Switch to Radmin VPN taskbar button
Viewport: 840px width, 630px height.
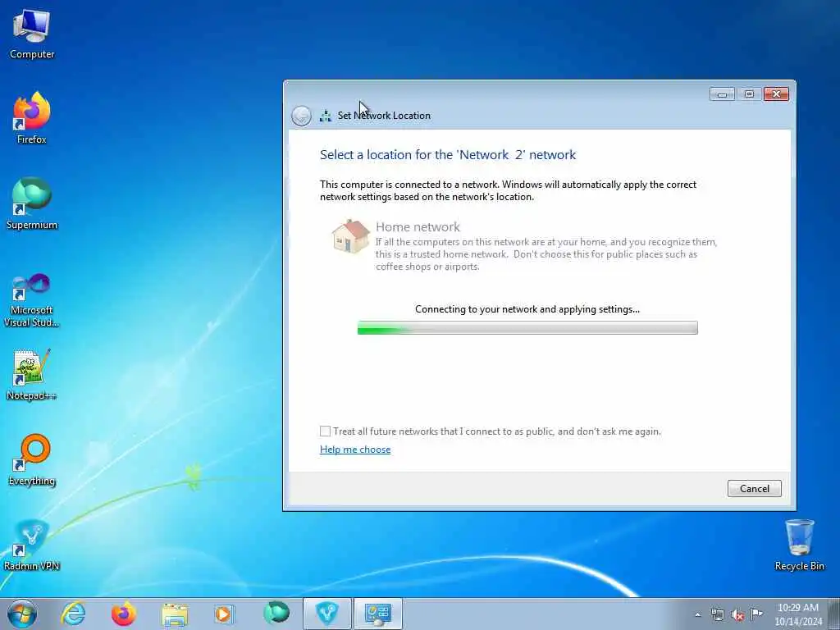[x=327, y=614]
